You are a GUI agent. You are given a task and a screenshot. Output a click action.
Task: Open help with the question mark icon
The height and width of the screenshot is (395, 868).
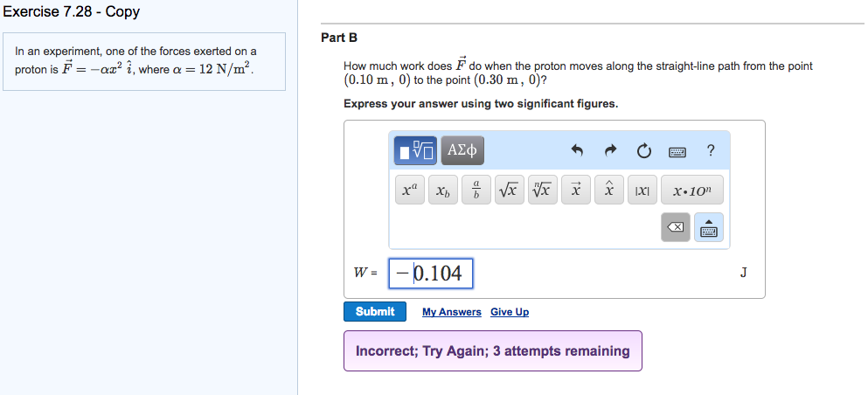[711, 150]
